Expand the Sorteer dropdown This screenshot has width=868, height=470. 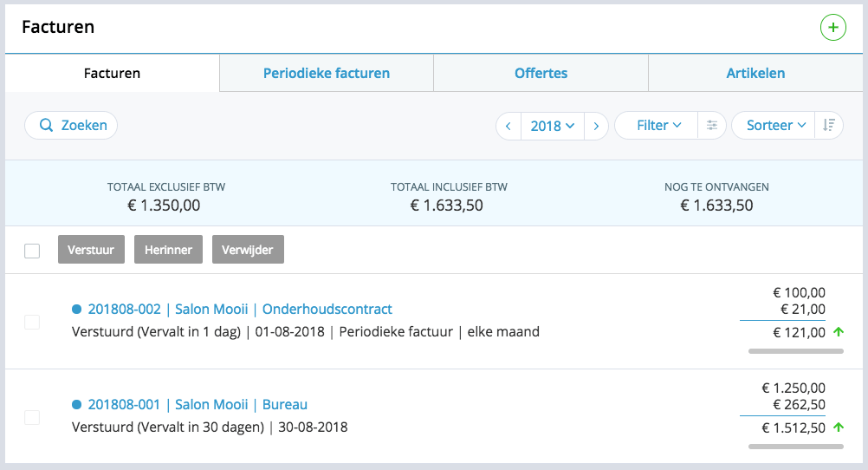pyautogui.click(x=775, y=126)
